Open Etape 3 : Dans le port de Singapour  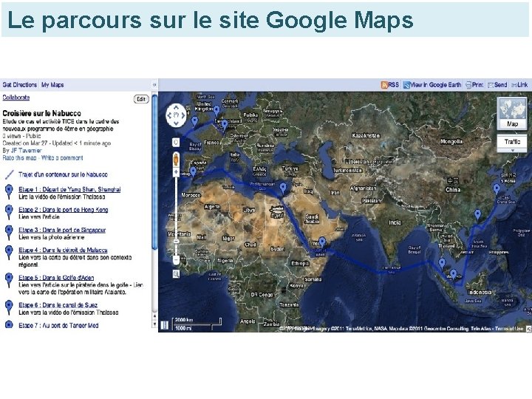62,230
